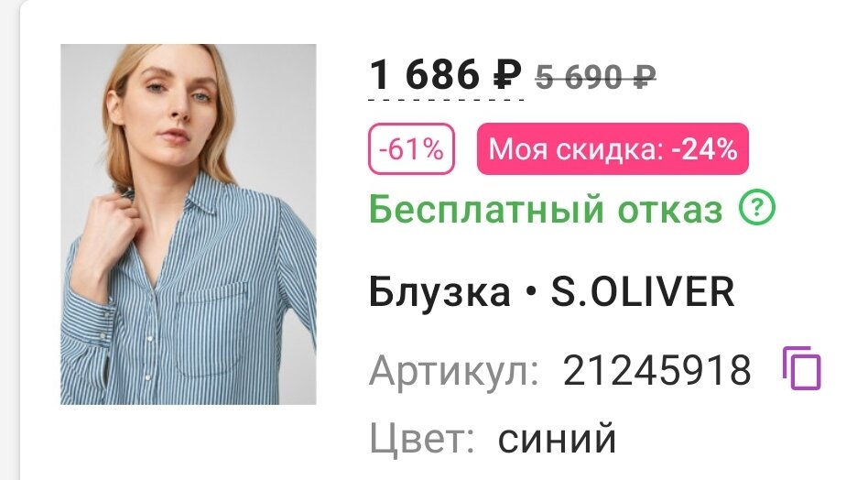Click the crossed-out price 5 690 ₽
The image size is (868, 480).
[x=596, y=76]
